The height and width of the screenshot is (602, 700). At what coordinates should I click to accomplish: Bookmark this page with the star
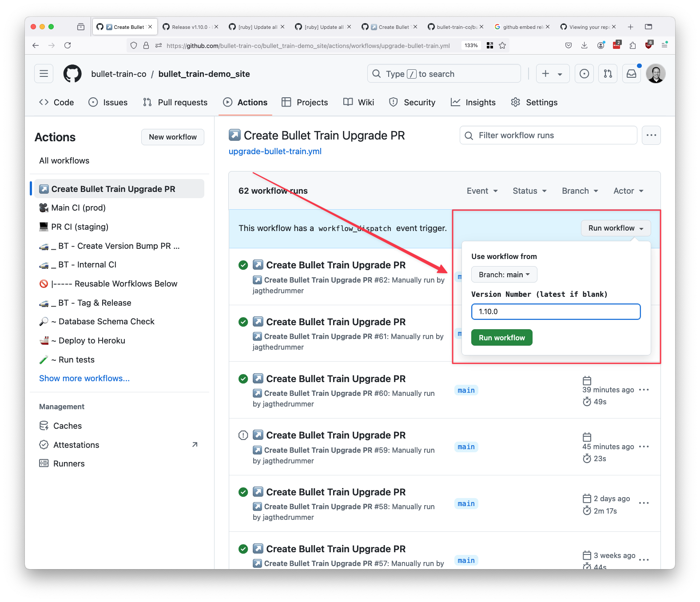pos(502,45)
